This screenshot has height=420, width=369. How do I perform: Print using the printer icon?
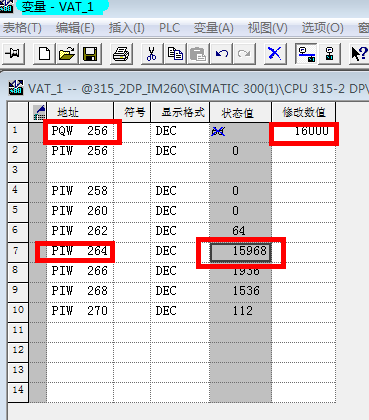click(x=121, y=54)
